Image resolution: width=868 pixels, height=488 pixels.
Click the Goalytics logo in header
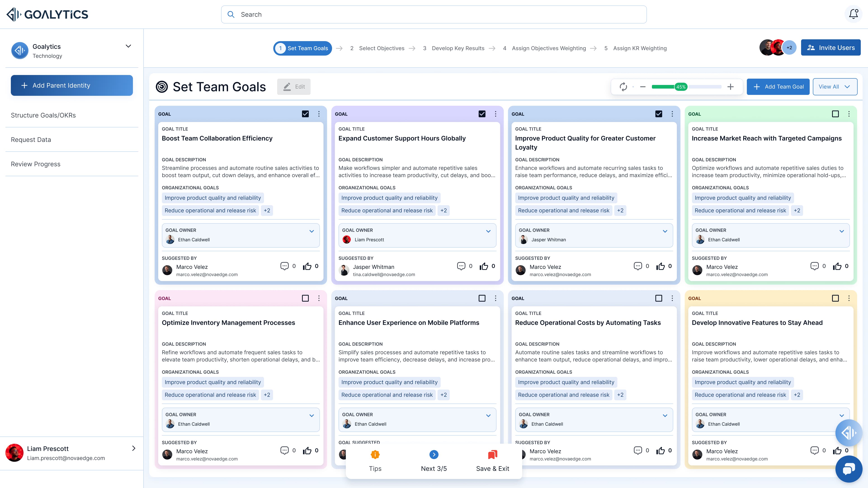[x=47, y=14]
